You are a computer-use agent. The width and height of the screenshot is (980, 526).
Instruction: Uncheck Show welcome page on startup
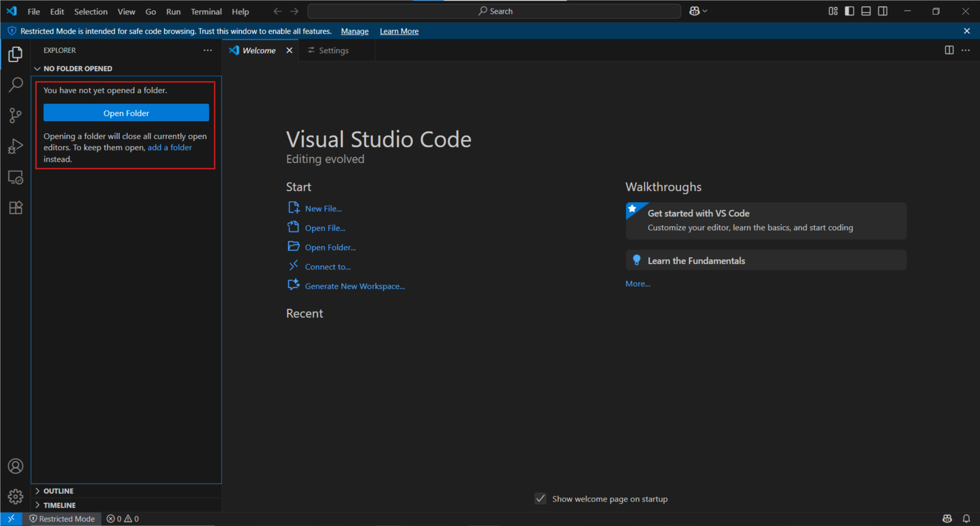tap(541, 498)
